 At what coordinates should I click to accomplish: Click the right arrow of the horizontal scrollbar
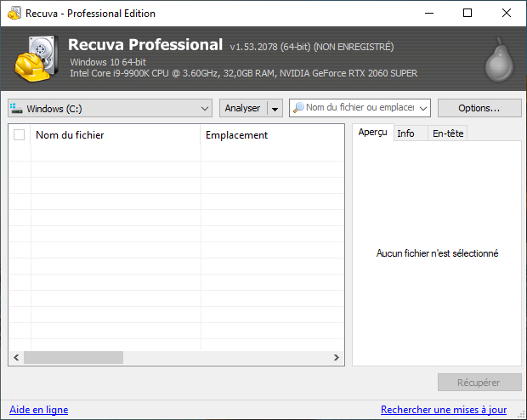click(337, 357)
